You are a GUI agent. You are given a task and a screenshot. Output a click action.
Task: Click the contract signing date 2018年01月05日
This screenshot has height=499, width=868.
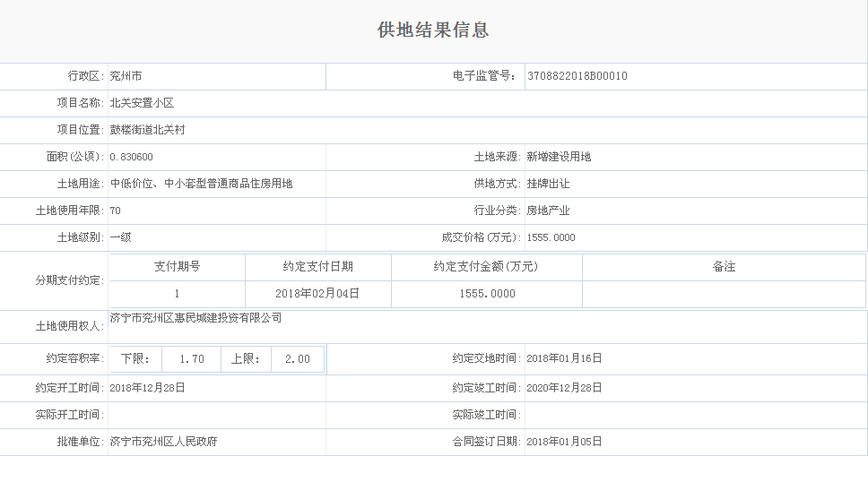(x=564, y=442)
